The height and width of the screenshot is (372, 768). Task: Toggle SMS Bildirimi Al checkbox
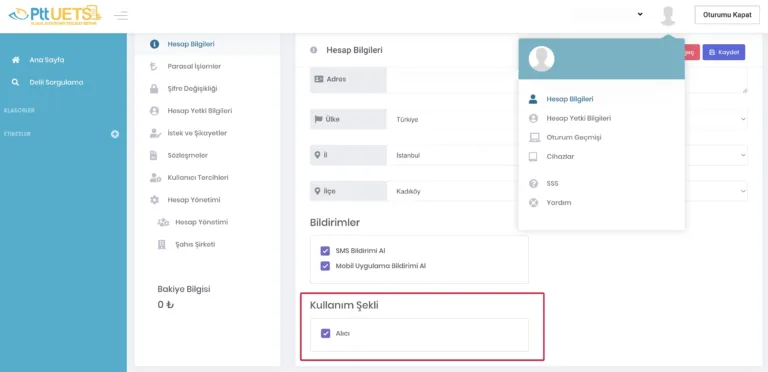(325, 251)
